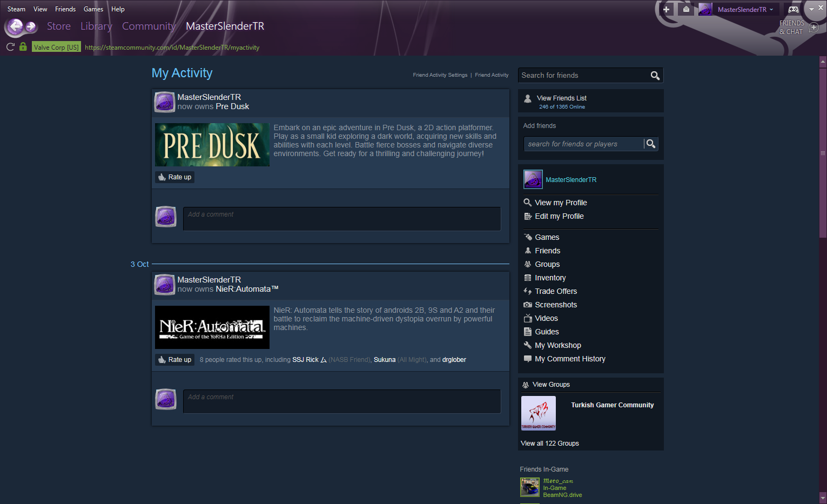The height and width of the screenshot is (504, 827).
Task: Go back with the back arrow
Action: pyautogui.click(x=15, y=26)
